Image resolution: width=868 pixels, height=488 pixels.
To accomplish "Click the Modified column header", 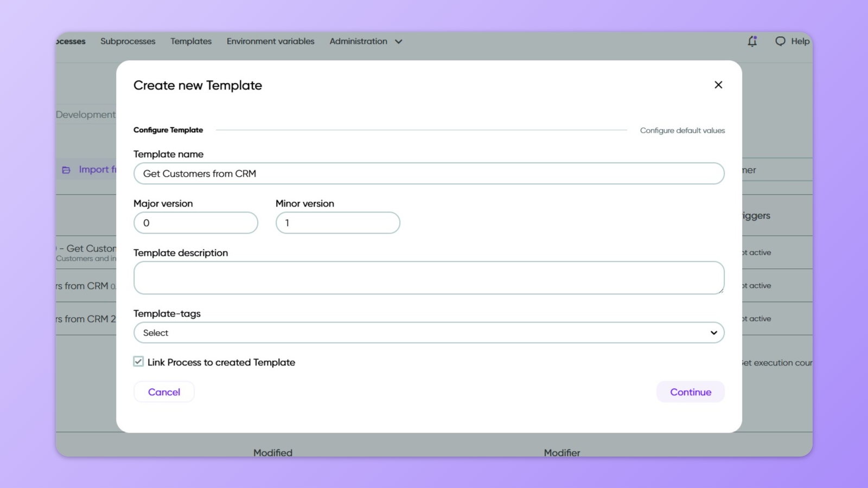I will point(273,453).
